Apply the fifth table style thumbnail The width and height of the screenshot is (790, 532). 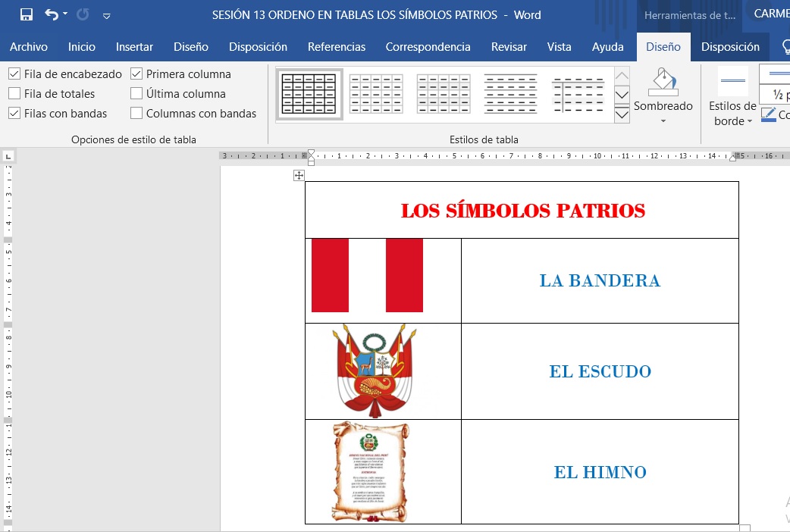click(578, 94)
